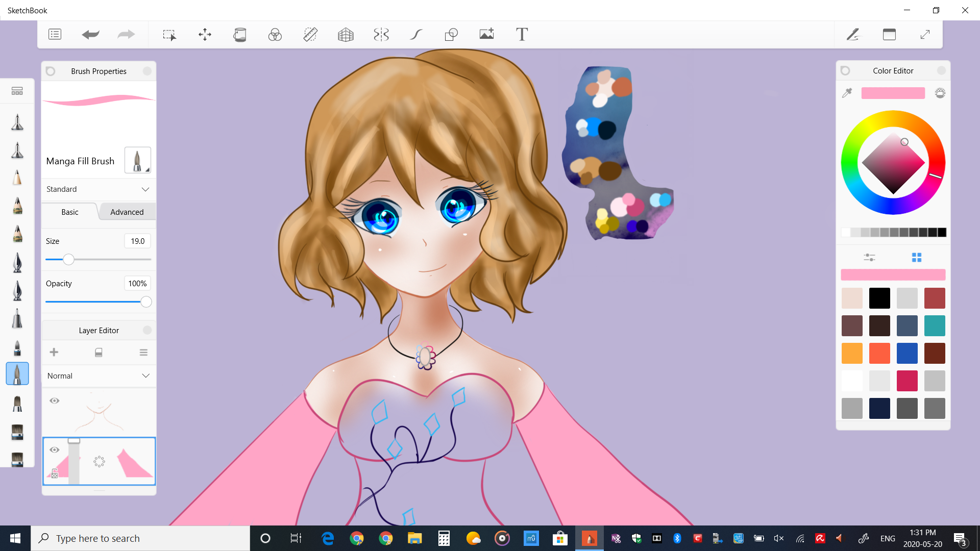Image resolution: width=980 pixels, height=551 pixels.
Task: Click the Windows Start button
Action: (x=15, y=538)
